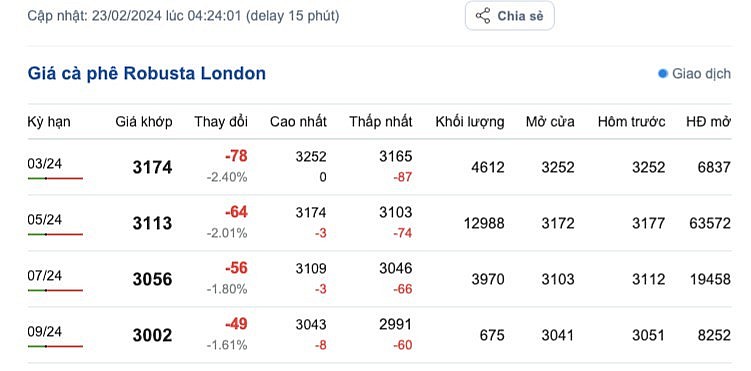Click the share icon next to Chia sẻ

[x=483, y=16]
